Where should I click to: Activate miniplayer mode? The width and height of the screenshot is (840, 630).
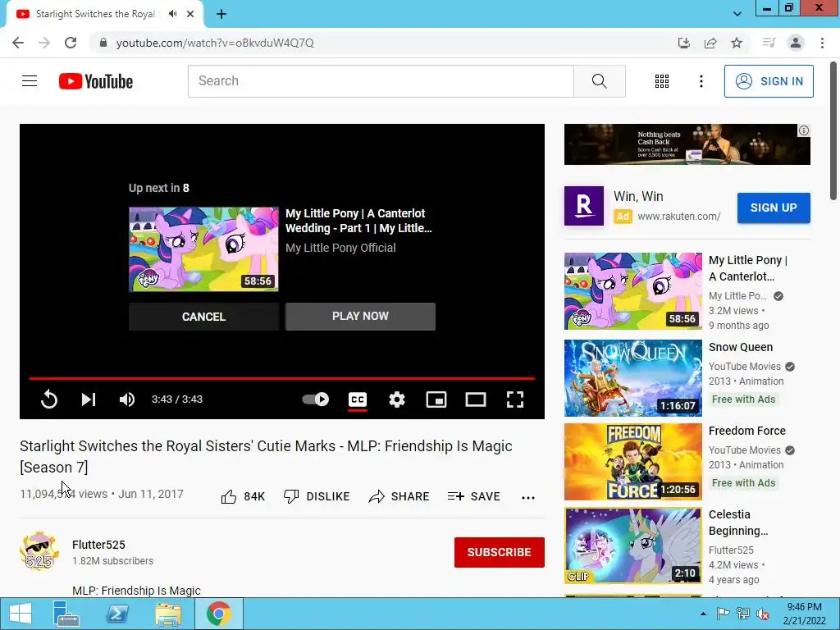[x=436, y=399]
